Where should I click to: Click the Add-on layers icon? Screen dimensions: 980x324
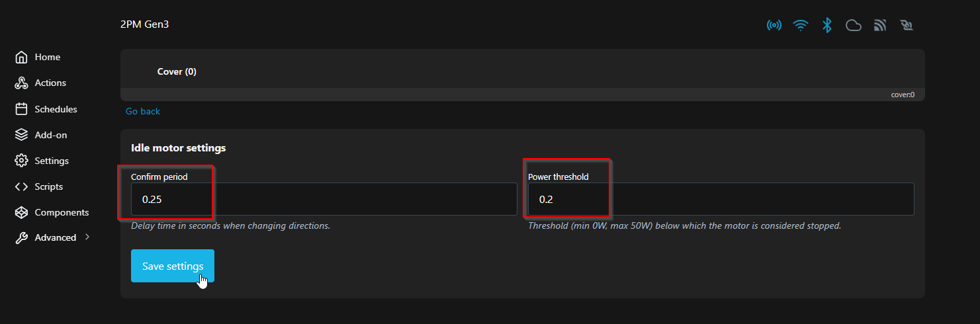21,135
